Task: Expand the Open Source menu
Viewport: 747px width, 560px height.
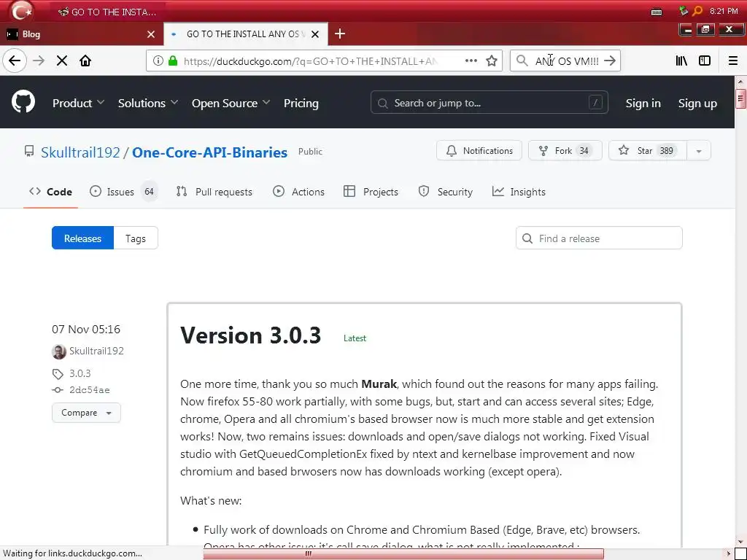Action: [231, 104]
